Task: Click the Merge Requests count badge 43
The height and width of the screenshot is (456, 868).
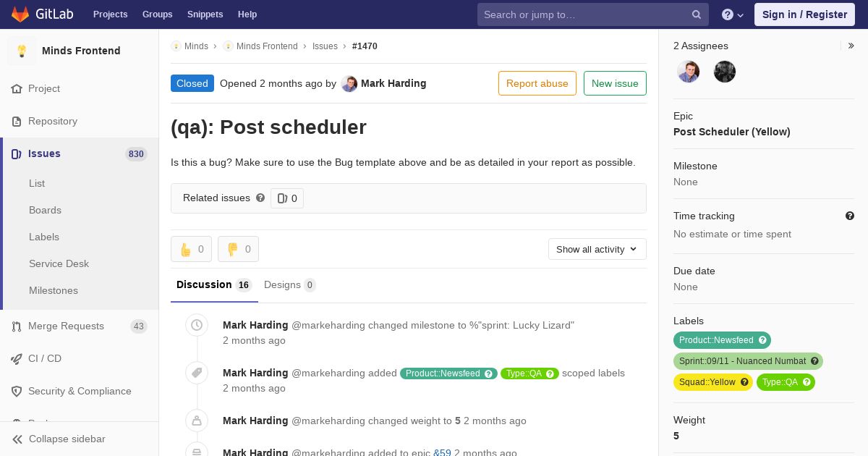Action: pyautogui.click(x=139, y=326)
